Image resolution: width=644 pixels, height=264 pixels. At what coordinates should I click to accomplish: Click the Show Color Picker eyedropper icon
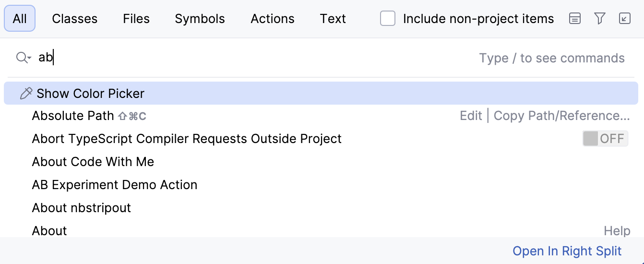(26, 93)
